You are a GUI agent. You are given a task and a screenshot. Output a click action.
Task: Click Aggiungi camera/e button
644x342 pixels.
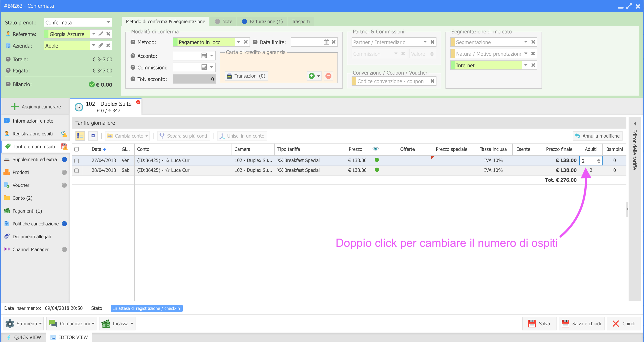point(36,107)
